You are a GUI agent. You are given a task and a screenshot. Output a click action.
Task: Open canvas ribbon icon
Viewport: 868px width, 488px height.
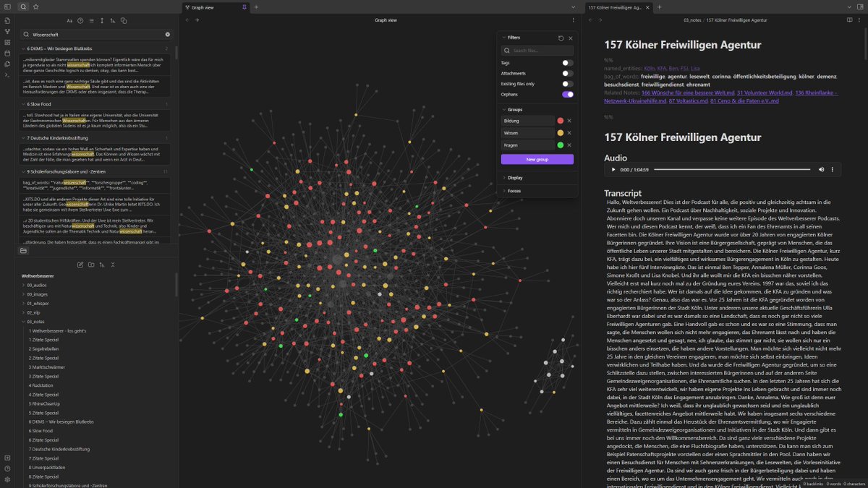[x=7, y=43]
